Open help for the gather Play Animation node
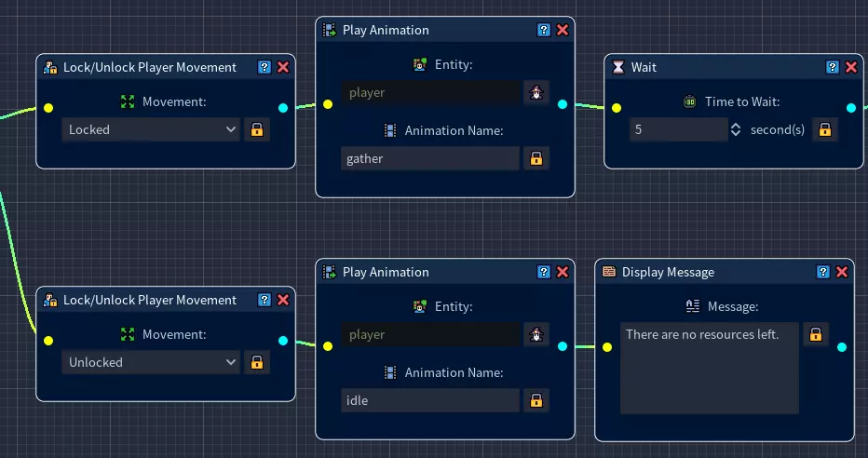 tap(544, 30)
